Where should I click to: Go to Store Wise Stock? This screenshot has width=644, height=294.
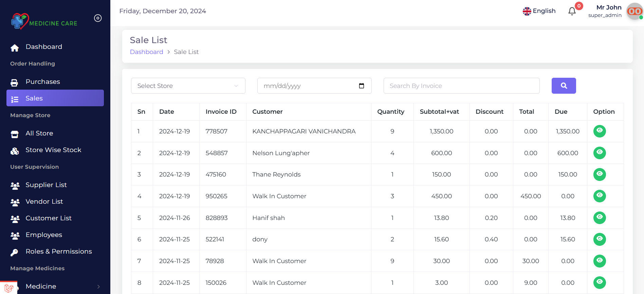coord(53,150)
